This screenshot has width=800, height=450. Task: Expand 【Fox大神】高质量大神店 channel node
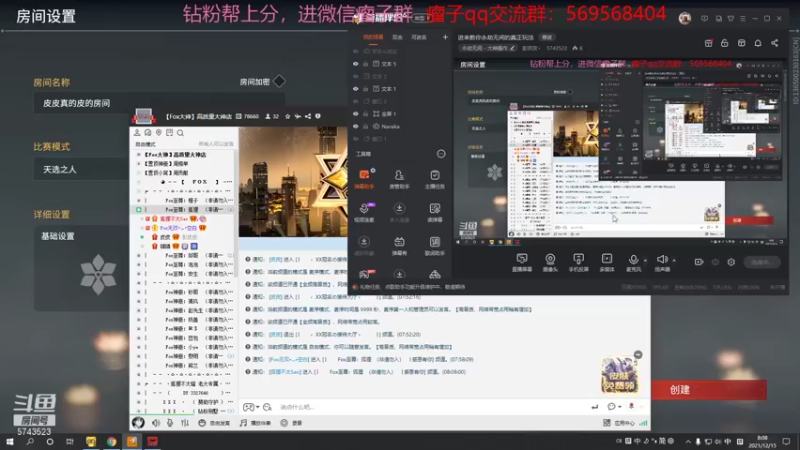pos(139,155)
